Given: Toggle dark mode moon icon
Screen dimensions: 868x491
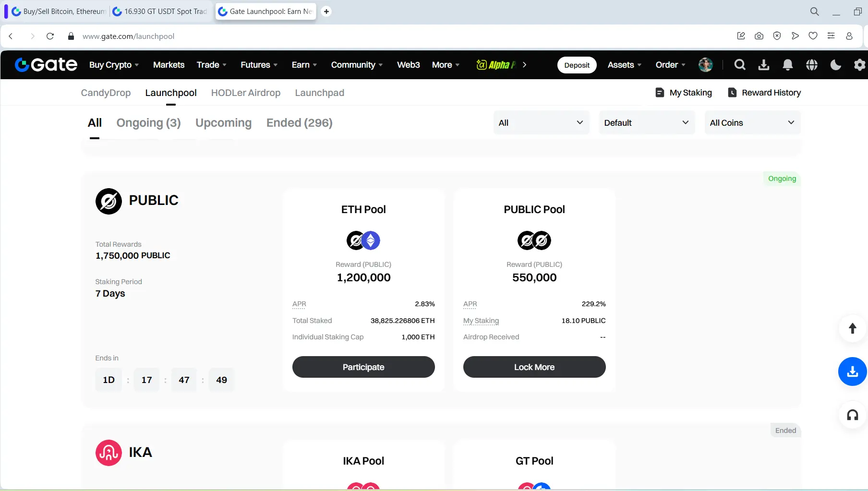Looking at the screenshot, I should click(x=836, y=65).
